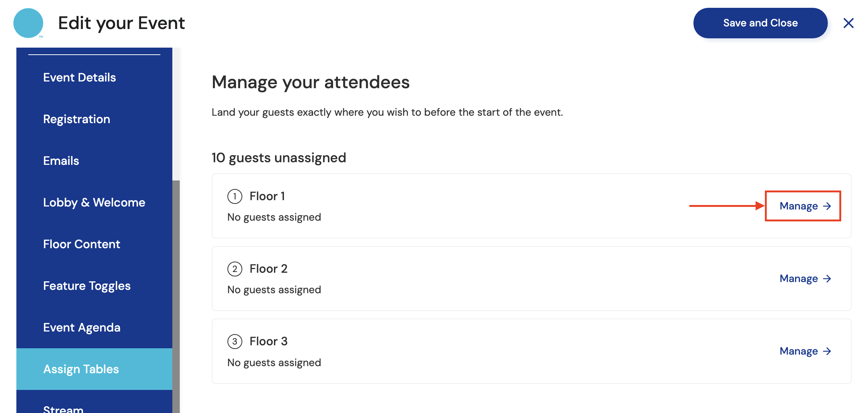Image resolution: width=868 pixels, height=413 pixels.
Task: Click the Floor 3 number circle icon
Action: click(235, 342)
